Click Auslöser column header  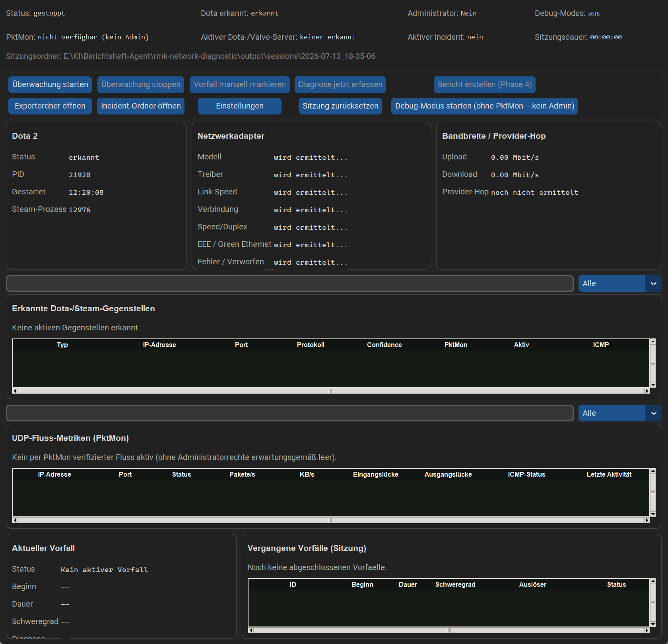pos(533,584)
